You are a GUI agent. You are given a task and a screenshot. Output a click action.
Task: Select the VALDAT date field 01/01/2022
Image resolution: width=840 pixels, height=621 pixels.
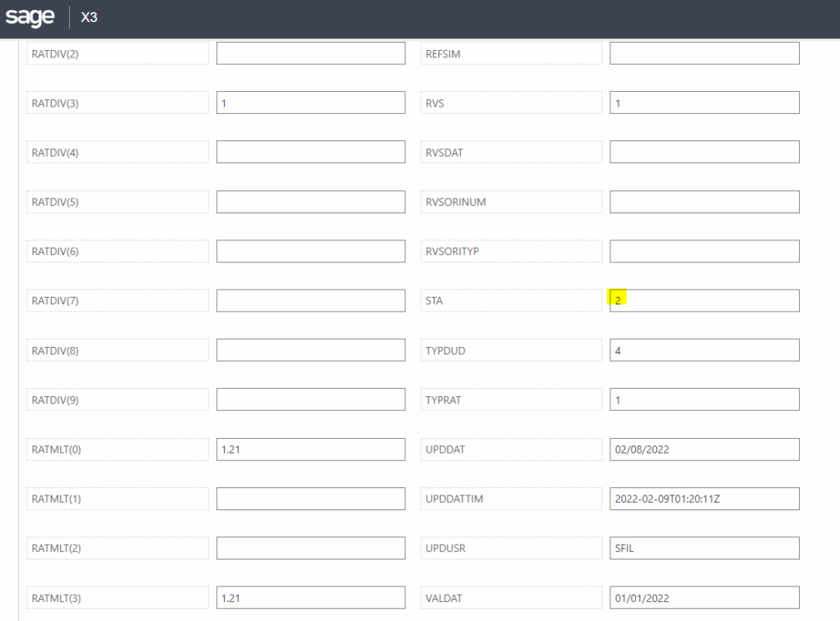pos(704,597)
